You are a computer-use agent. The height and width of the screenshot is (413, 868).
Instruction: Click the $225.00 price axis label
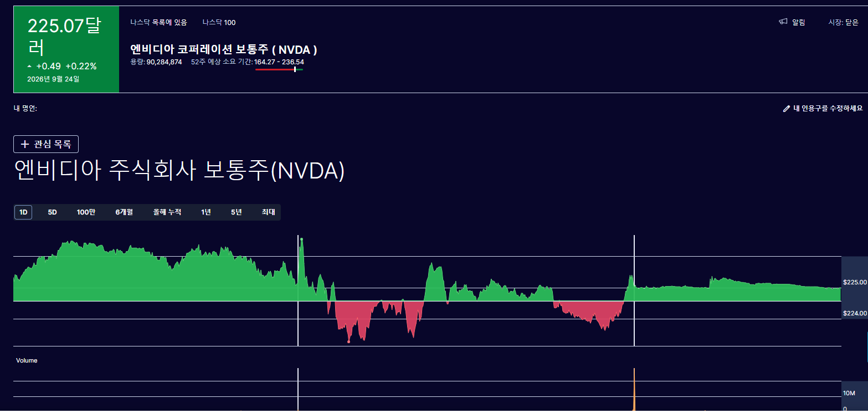tap(855, 282)
